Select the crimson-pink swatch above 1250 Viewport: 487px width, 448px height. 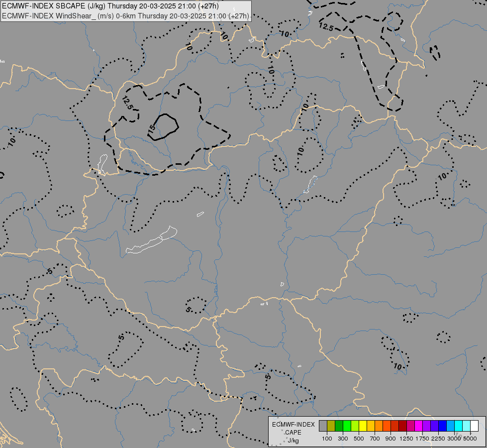coord(410,426)
